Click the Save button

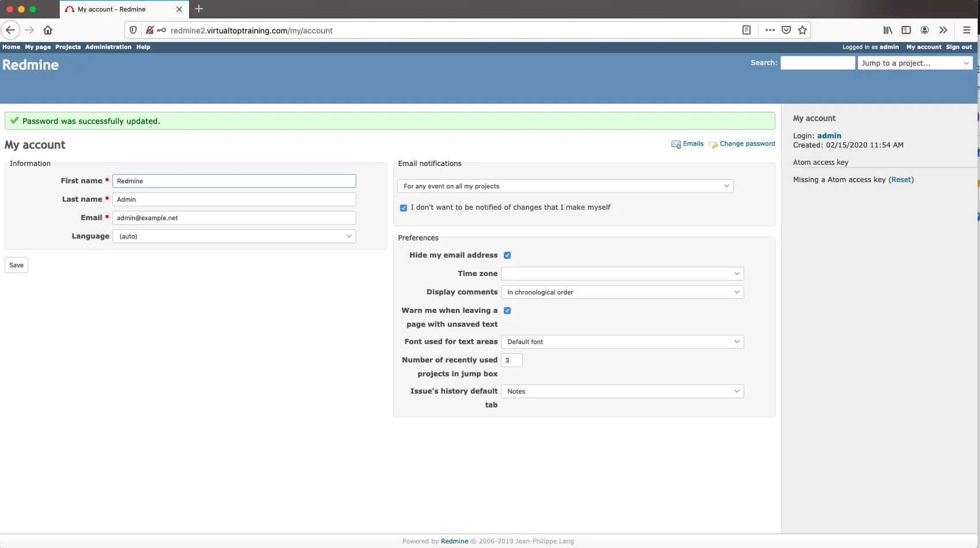point(16,265)
